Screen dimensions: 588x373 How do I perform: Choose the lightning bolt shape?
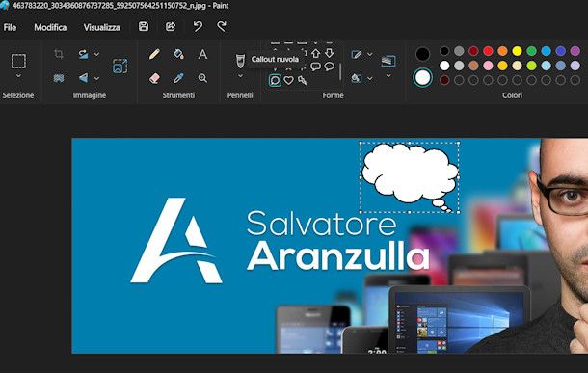[302, 80]
